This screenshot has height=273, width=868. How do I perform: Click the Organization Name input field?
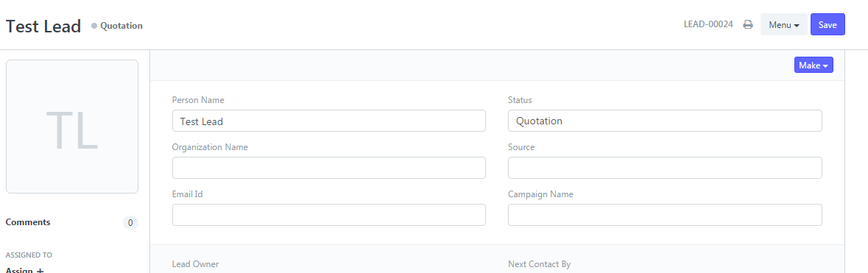[329, 168]
